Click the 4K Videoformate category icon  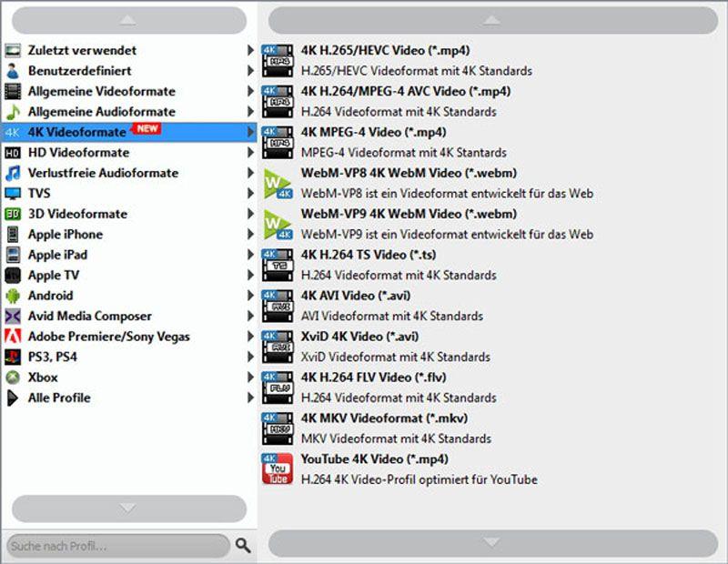[12, 132]
